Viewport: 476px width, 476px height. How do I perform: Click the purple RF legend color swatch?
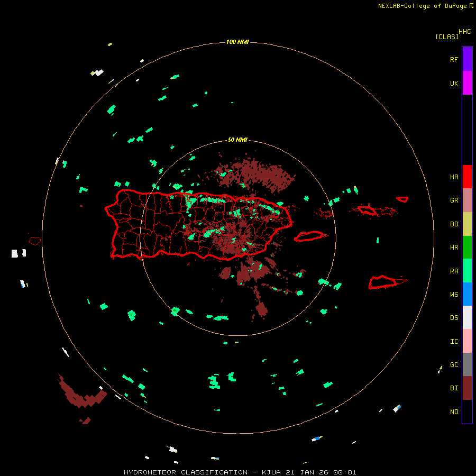tap(467, 59)
